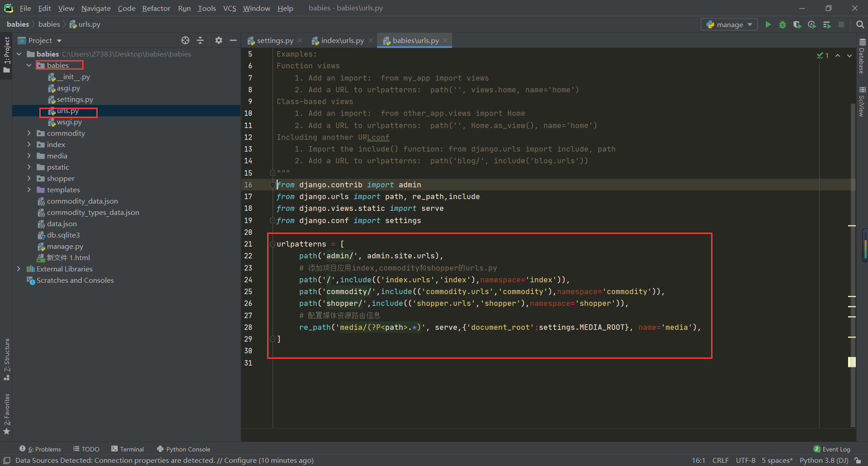Change the CRLF line separator setting
This screenshot has width=868, height=466.
coord(720,460)
